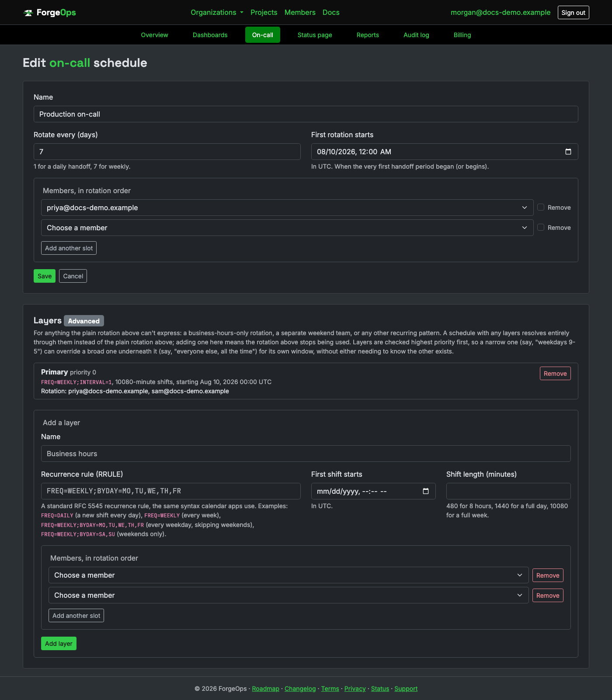Open calendar picker for First shift starts

[426, 491]
